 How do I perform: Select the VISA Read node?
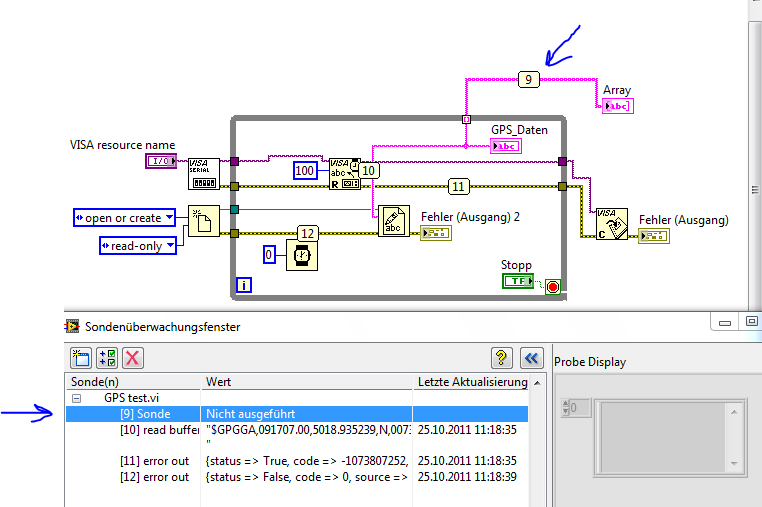tap(345, 174)
